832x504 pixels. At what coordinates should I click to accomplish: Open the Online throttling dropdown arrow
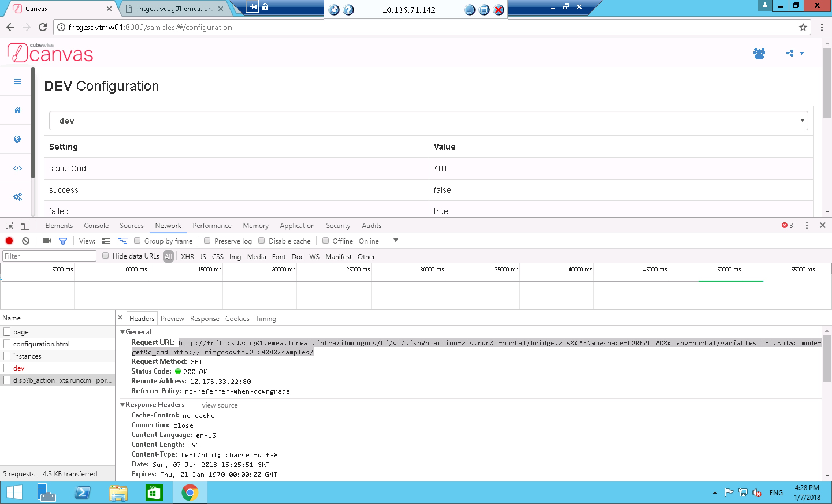(x=396, y=240)
